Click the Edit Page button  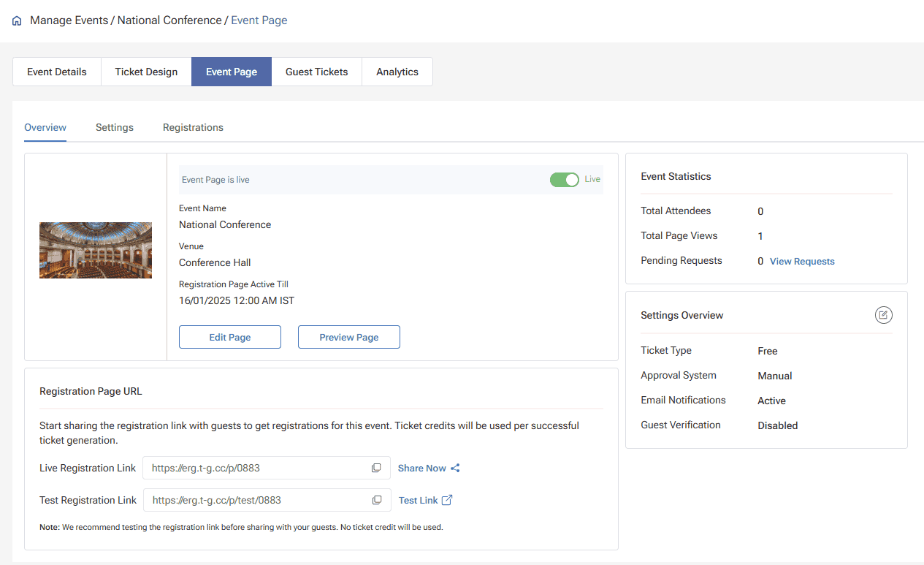point(230,337)
